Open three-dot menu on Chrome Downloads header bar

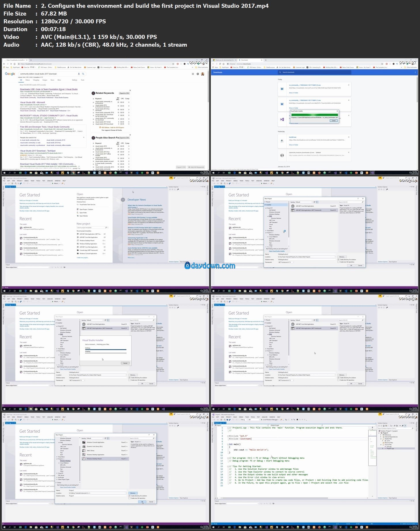click(415, 72)
